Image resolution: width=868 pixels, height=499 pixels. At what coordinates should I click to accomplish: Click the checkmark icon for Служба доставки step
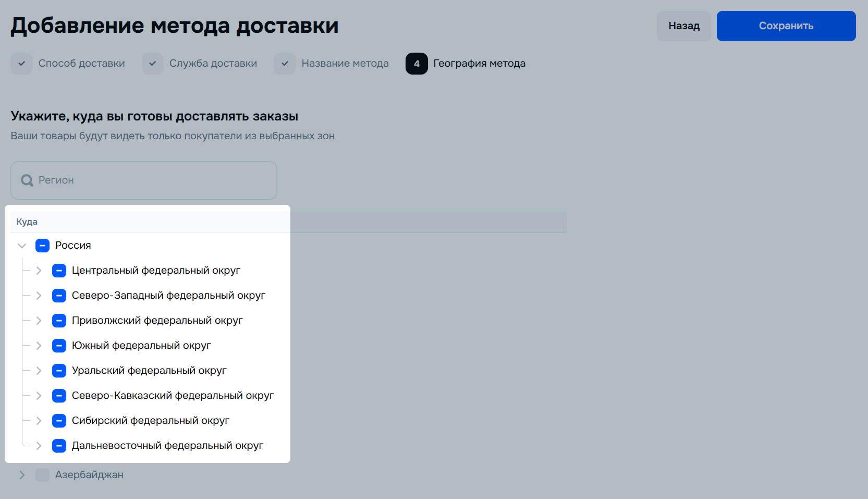[x=152, y=64]
